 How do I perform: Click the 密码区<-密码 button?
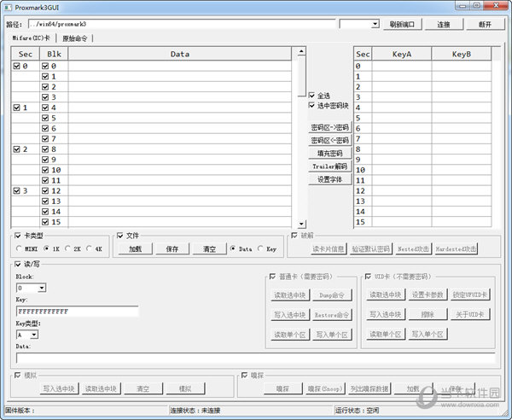329,141
